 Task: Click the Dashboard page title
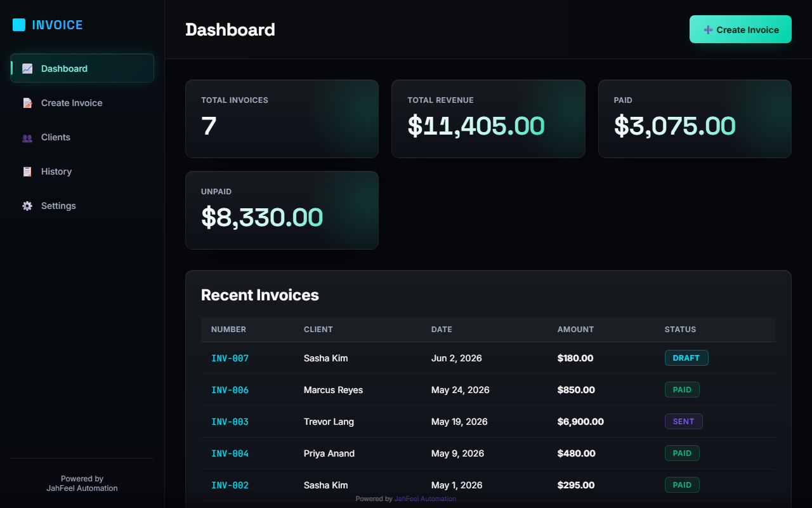pos(230,30)
